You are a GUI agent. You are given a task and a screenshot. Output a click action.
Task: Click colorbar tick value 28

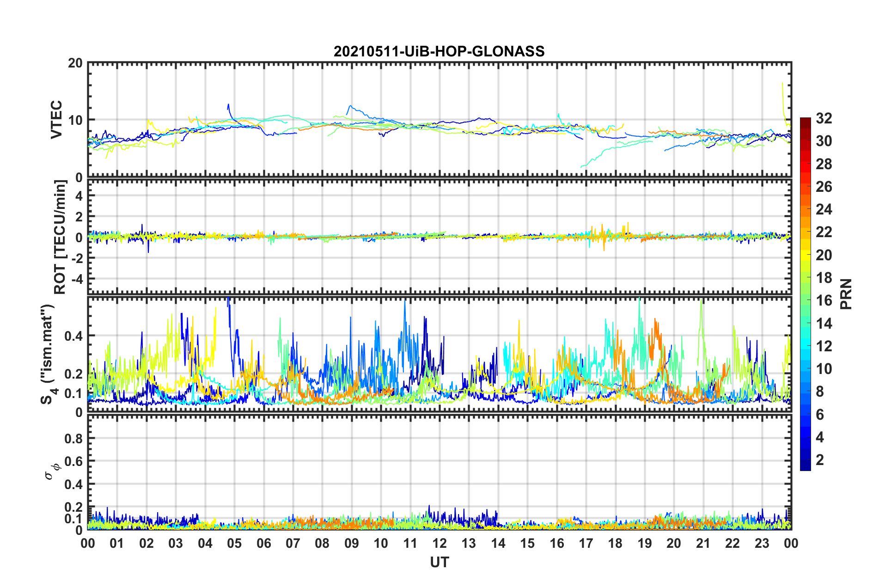click(x=824, y=164)
